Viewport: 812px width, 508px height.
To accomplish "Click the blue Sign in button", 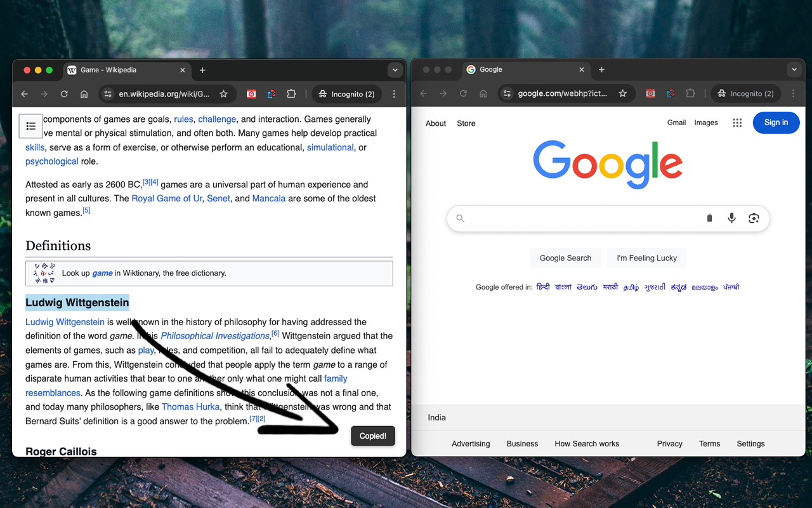I will [x=776, y=123].
